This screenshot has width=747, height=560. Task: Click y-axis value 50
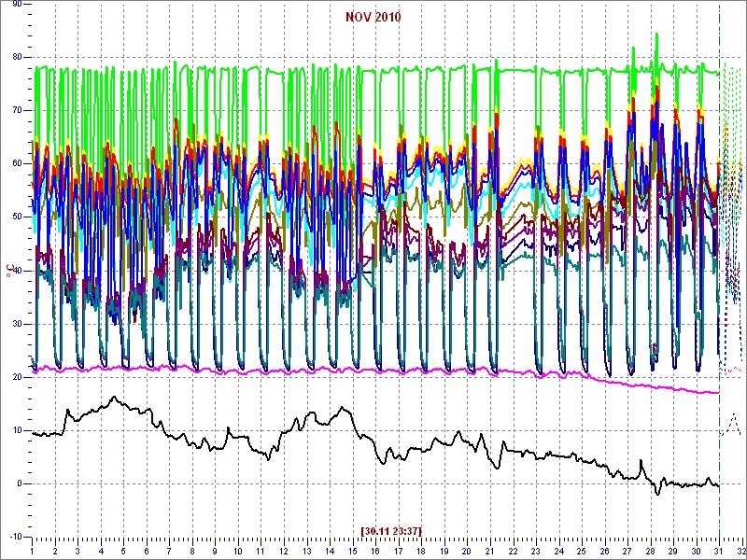click(17, 217)
